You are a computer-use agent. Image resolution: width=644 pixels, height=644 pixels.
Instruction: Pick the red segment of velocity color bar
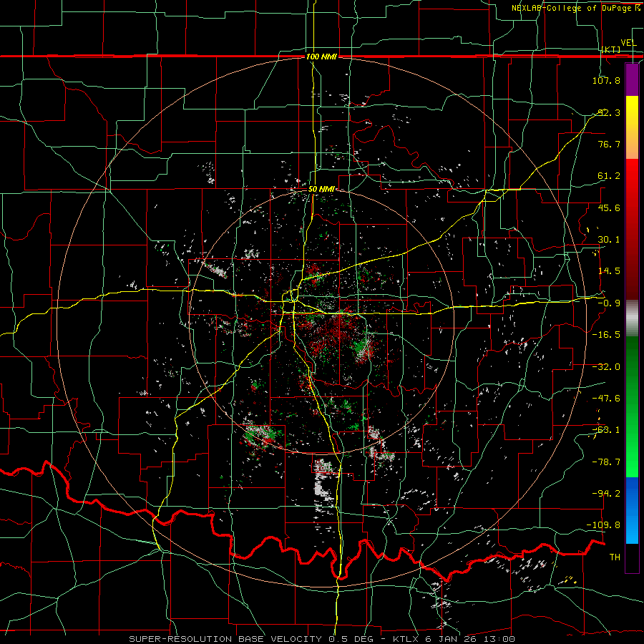coord(632,229)
